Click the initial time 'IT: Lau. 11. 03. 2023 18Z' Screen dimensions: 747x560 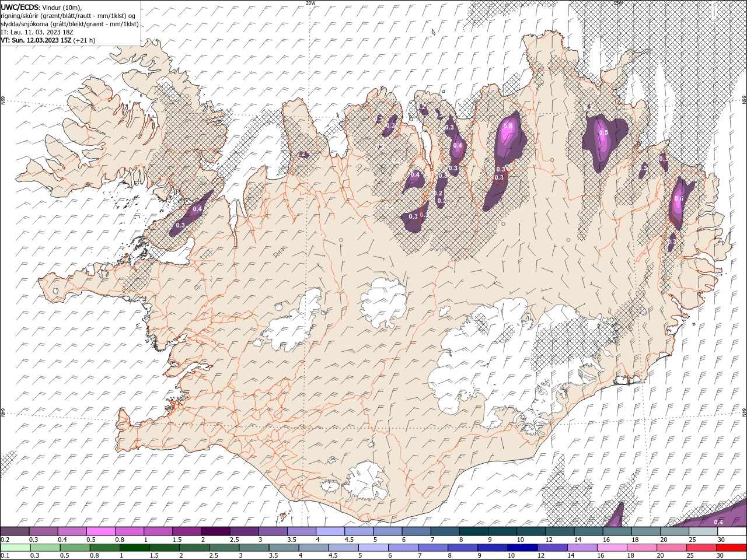click(37, 32)
